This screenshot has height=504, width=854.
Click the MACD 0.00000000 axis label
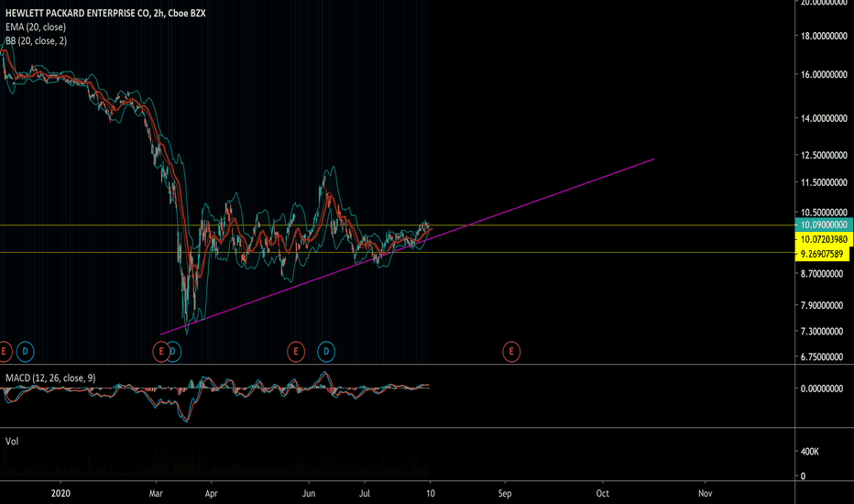coord(821,389)
